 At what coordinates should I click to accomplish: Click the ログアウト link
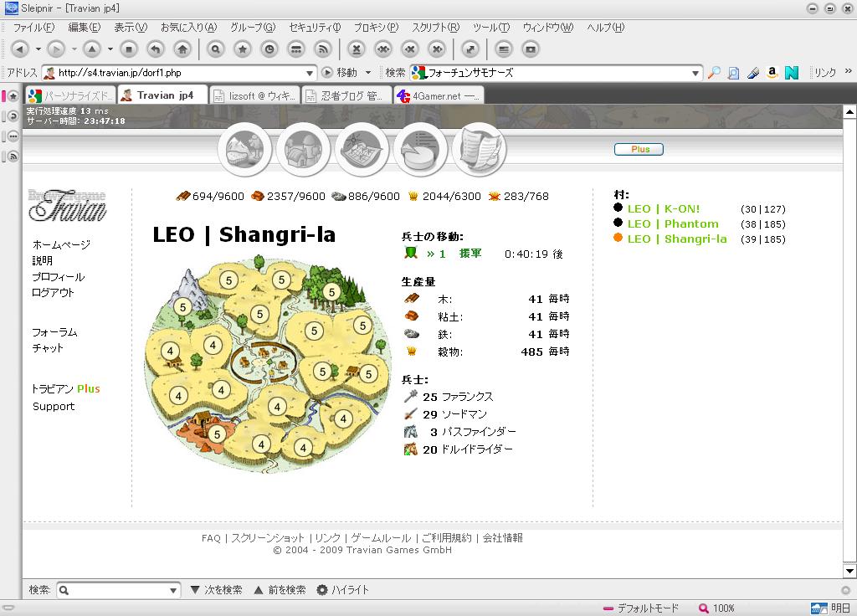(x=53, y=292)
